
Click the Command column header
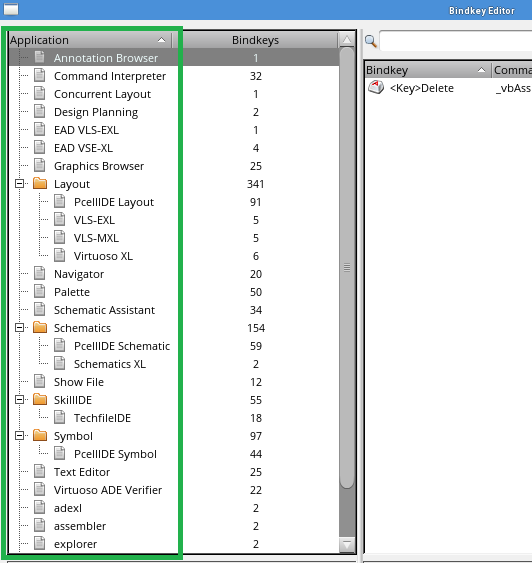[512, 70]
